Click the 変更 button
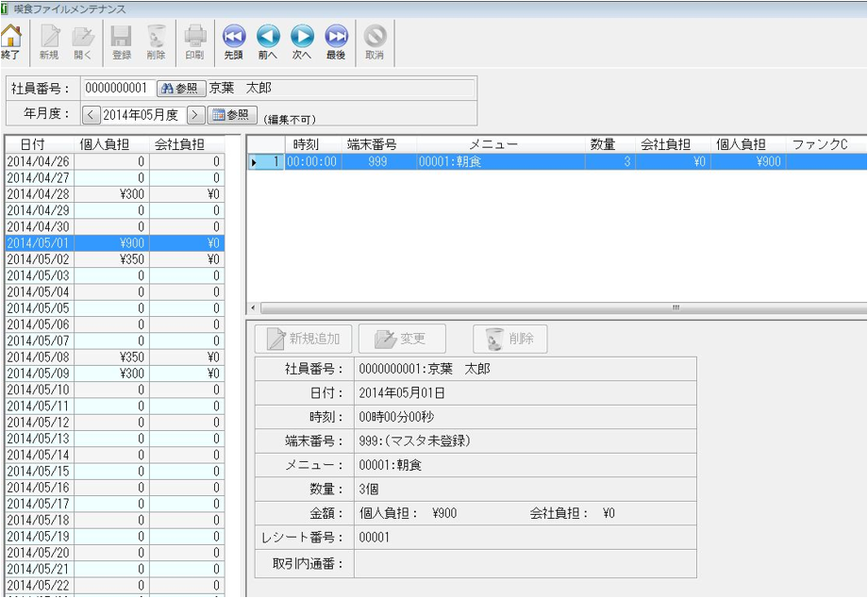Screen dimensions: 868x598 (402, 339)
